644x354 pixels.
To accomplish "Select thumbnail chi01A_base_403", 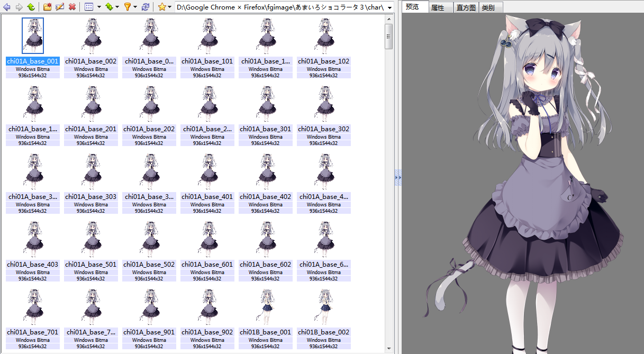I will [x=33, y=239].
